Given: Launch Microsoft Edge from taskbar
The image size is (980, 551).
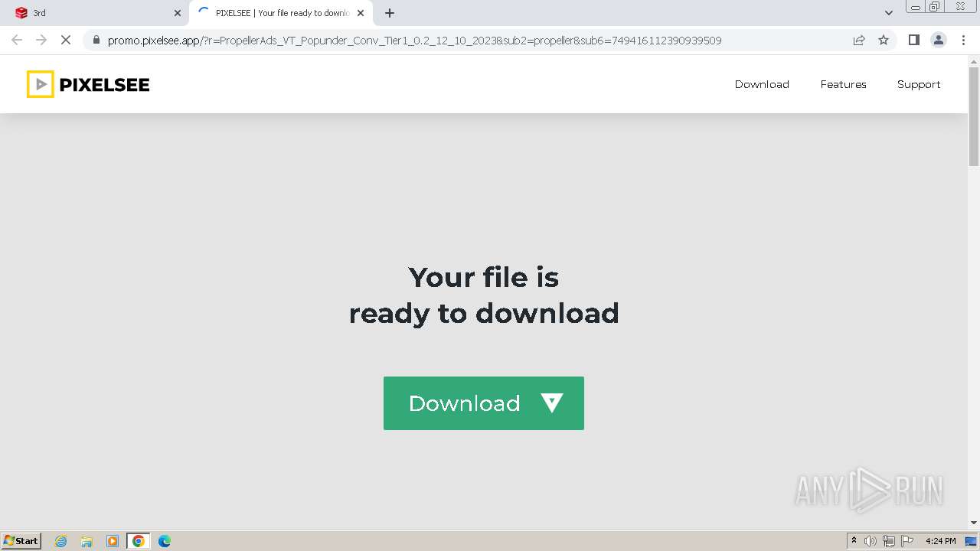Looking at the screenshot, I should (x=165, y=541).
